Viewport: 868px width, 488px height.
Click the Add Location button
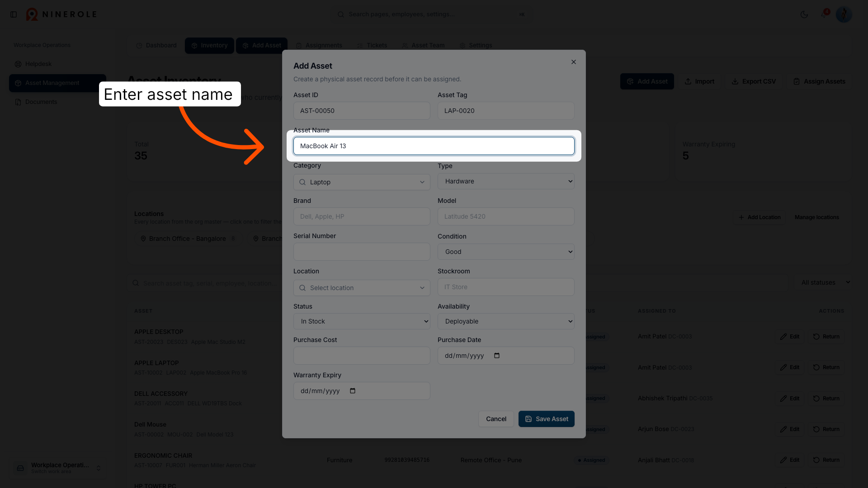coord(759,217)
